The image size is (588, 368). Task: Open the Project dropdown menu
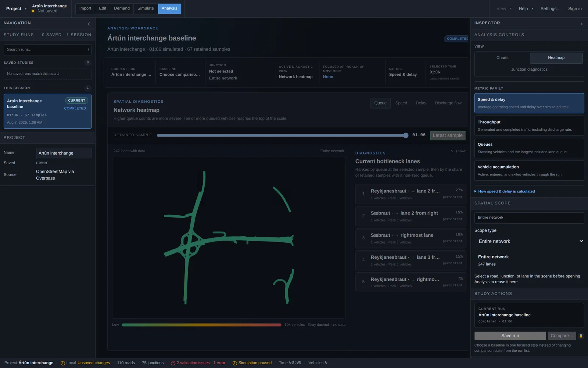16,8
